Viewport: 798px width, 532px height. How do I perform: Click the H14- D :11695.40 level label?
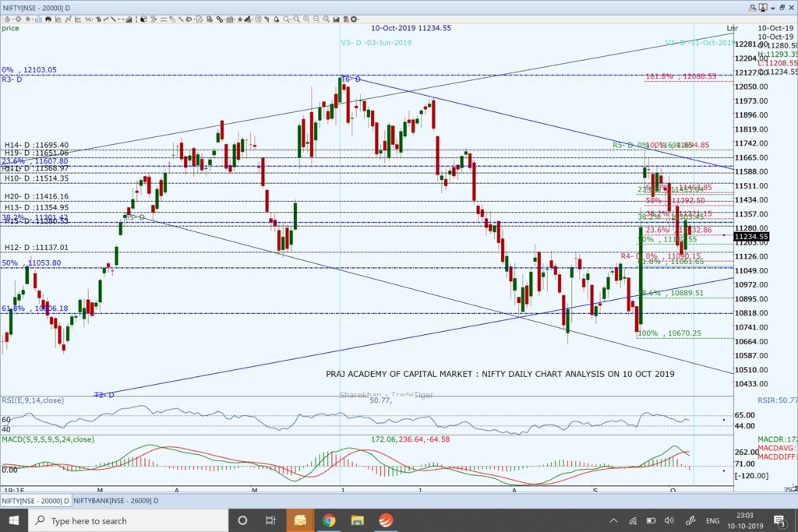(36, 145)
